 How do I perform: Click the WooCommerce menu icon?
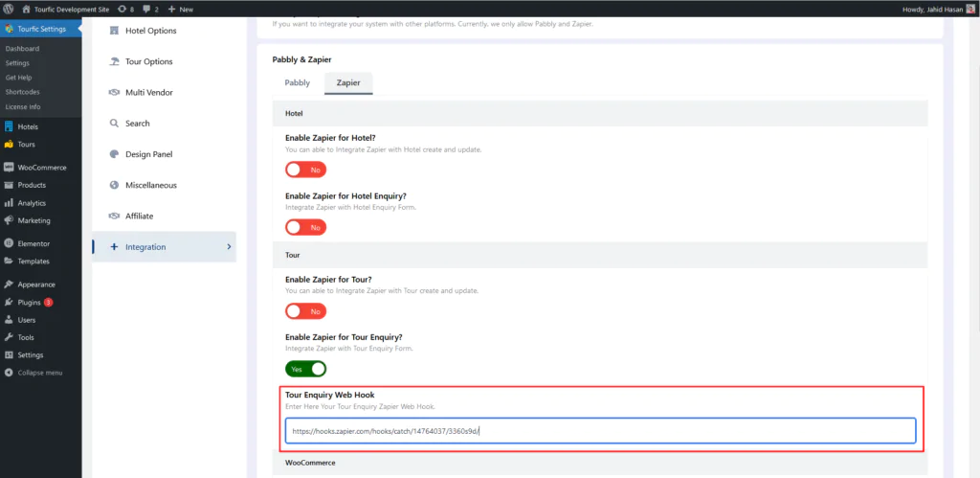coord(8,167)
